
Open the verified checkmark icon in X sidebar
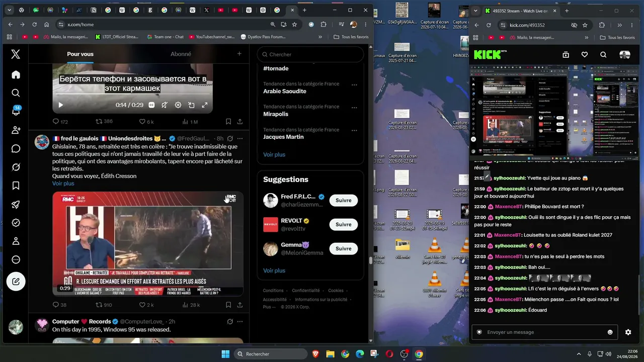[16, 223]
